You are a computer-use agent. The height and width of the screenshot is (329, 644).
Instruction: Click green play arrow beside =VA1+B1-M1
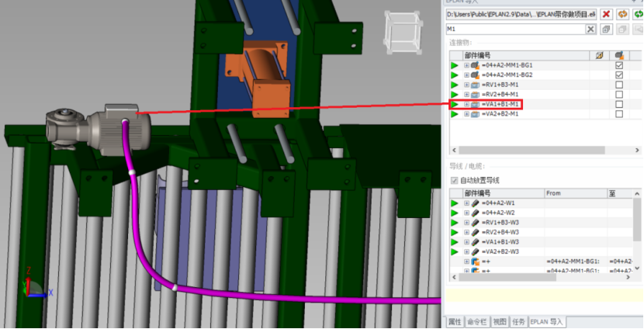[x=454, y=104]
